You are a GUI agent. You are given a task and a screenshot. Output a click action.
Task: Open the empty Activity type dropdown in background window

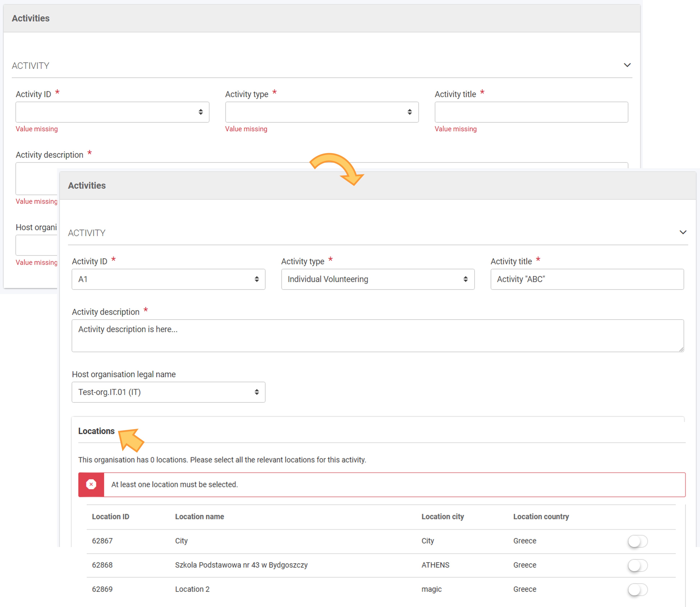tap(322, 112)
